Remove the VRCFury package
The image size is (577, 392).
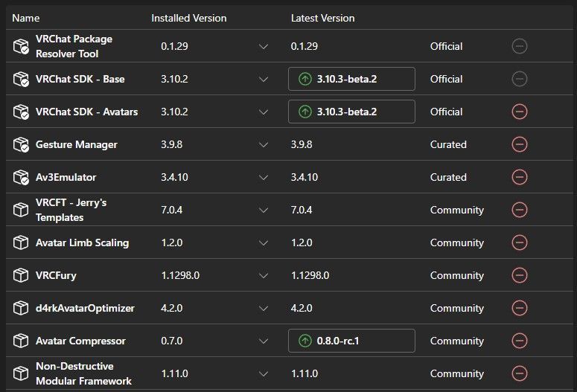tap(520, 275)
